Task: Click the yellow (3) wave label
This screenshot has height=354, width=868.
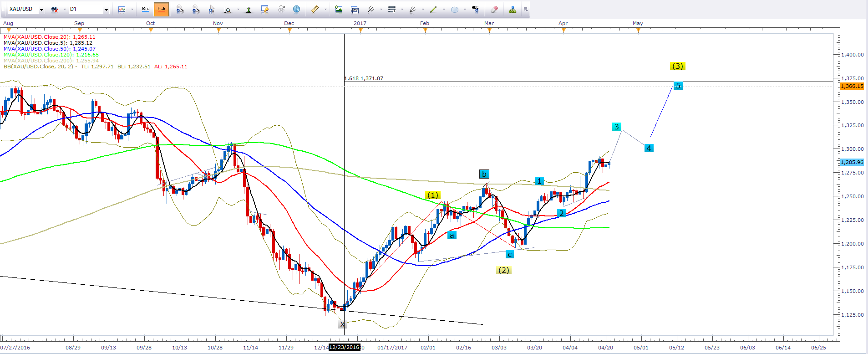Action: click(x=677, y=66)
